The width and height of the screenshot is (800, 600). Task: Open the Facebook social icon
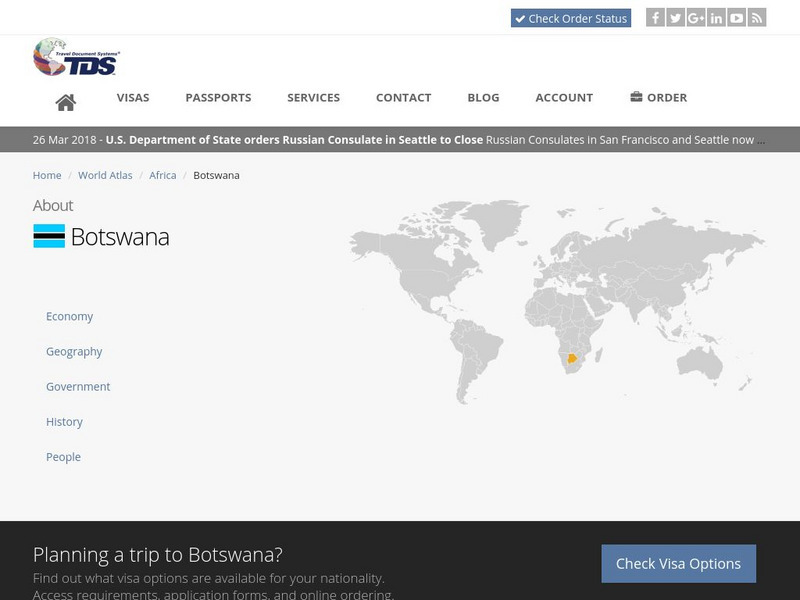pos(654,17)
